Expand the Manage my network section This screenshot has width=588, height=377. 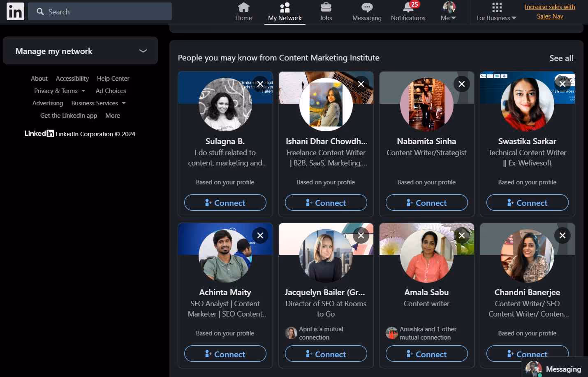(x=143, y=51)
